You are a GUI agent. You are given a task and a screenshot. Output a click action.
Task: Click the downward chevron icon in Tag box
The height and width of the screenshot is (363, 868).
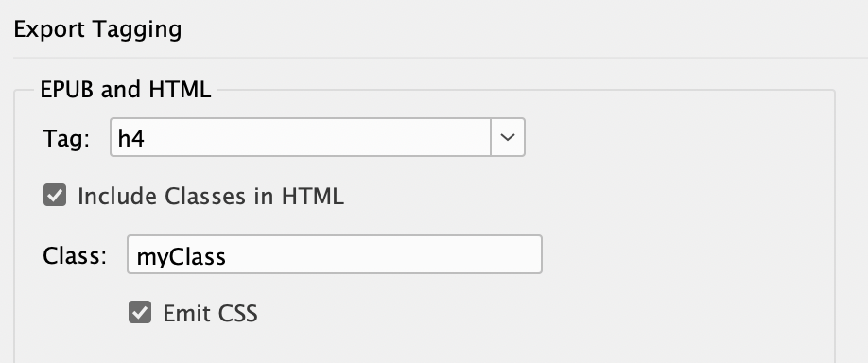[508, 137]
